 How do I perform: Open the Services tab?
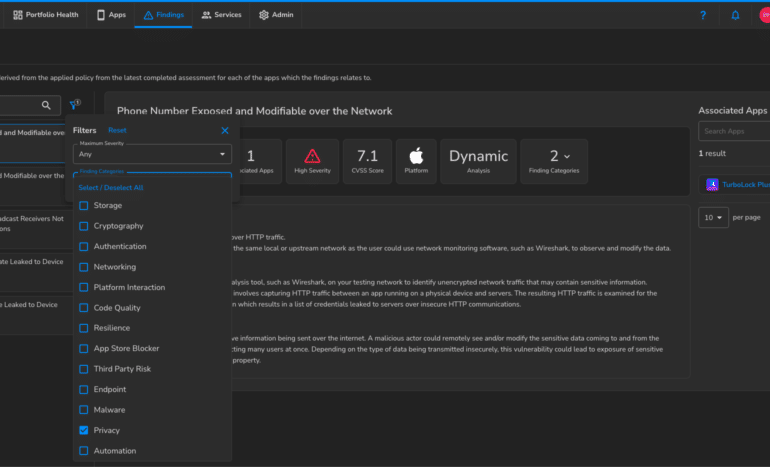point(221,15)
